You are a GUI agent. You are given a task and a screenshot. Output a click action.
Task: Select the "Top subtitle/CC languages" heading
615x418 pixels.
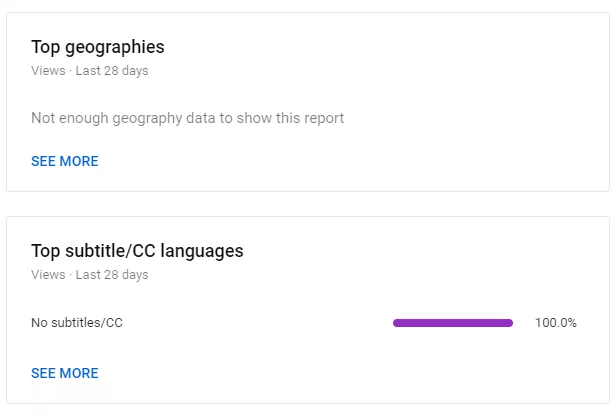tap(137, 251)
